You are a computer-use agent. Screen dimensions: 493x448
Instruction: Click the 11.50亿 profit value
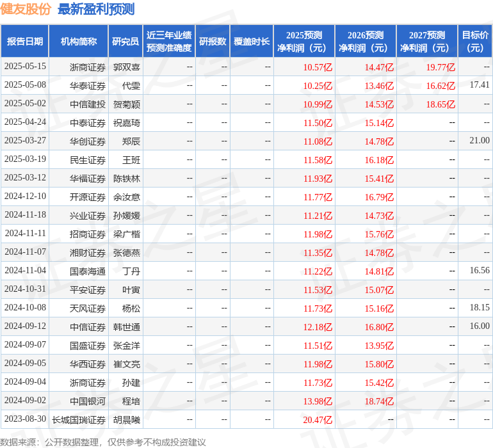coord(318,123)
